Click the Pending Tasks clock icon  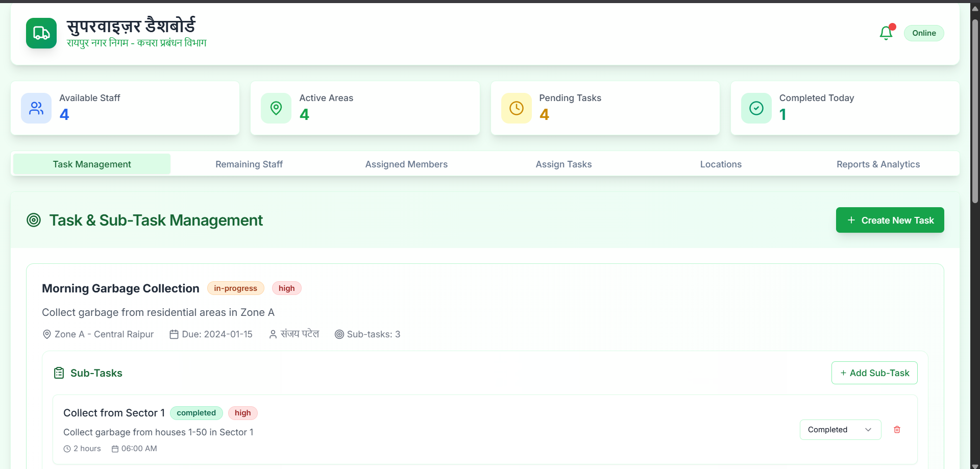517,108
